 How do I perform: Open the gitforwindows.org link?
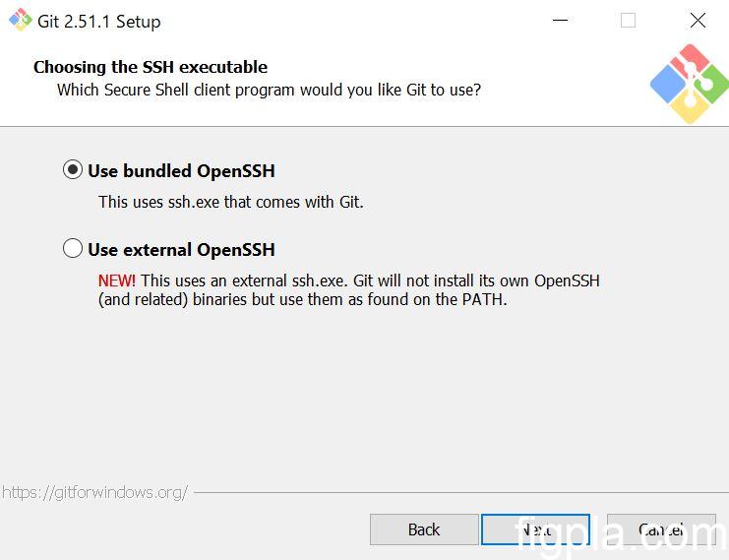click(x=94, y=492)
